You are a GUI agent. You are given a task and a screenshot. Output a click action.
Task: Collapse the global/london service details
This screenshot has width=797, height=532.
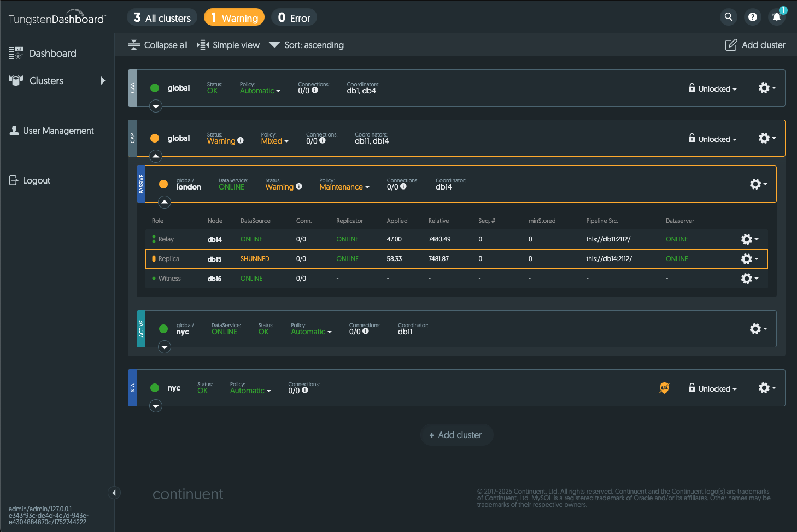point(165,203)
